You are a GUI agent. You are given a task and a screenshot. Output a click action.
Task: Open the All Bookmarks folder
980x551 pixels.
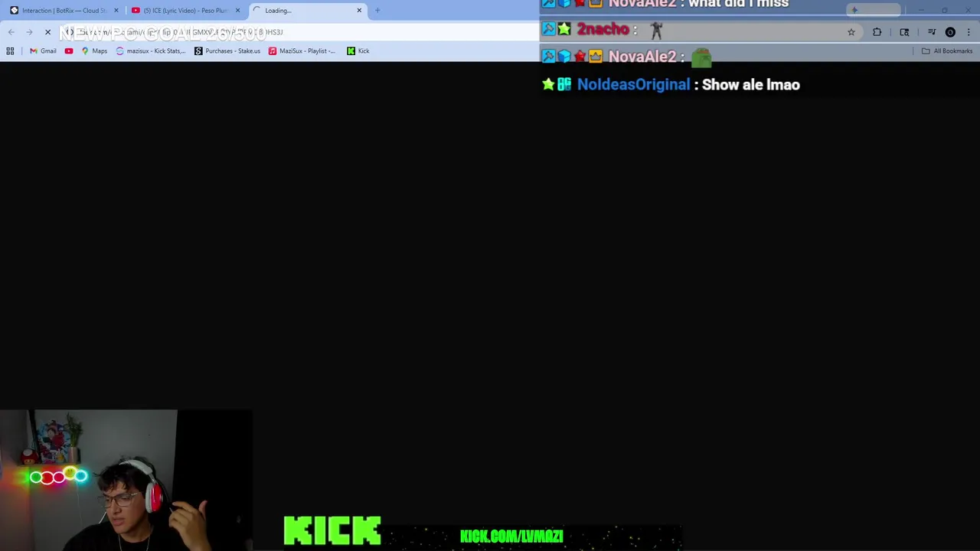(x=947, y=51)
